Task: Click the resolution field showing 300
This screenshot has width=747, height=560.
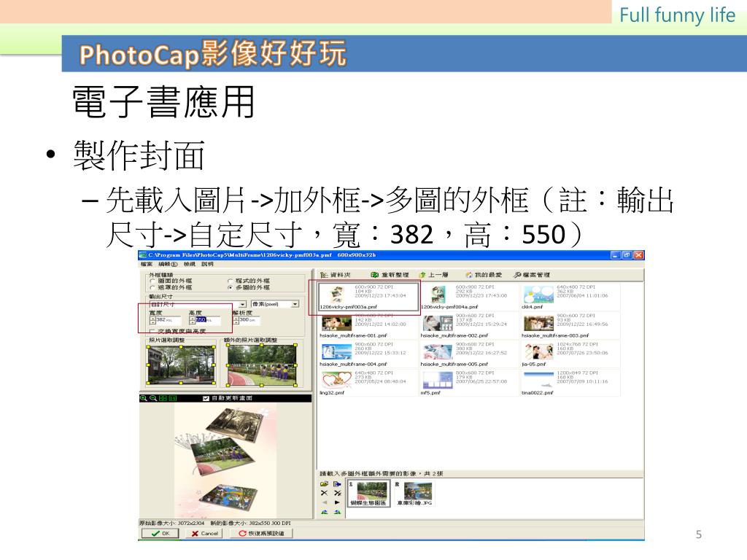Action: pyautogui.click(x=250, y=321)
